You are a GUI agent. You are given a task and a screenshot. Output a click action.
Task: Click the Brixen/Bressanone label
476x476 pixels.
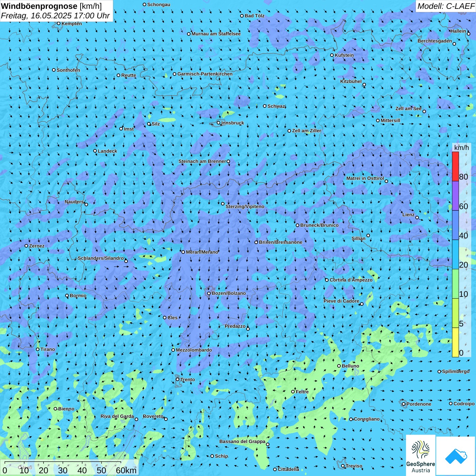(x=280, y=242)
